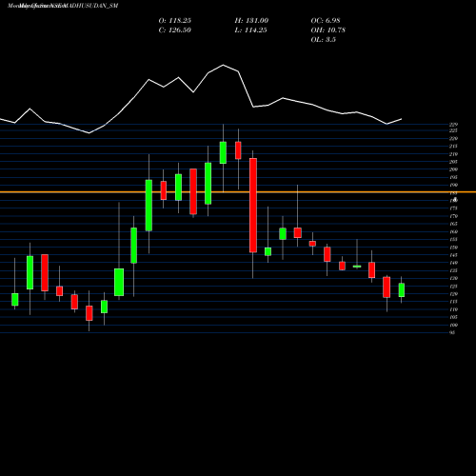Click the open price value O: 118.25

(175, 21)
